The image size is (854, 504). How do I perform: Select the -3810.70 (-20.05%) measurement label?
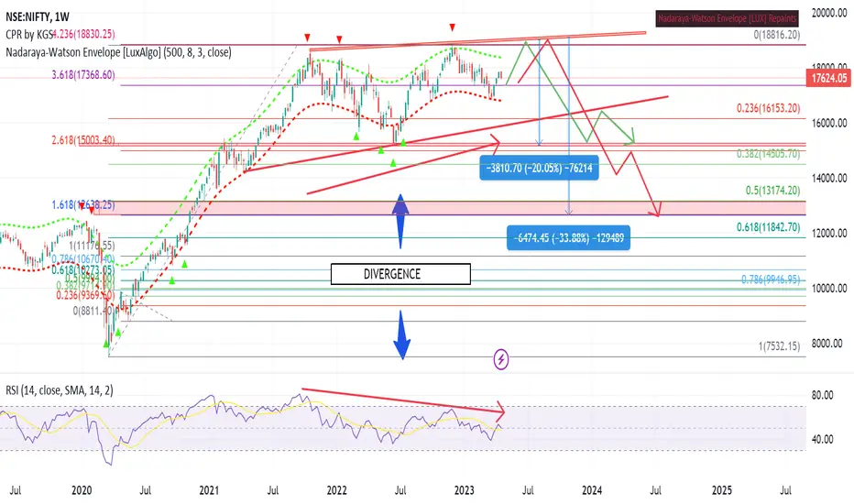[x=539, y=168]
